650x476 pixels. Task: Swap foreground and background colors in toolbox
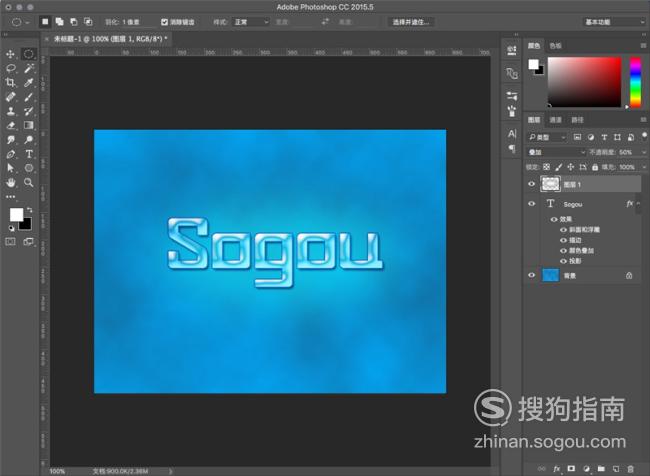pos(29,210)
